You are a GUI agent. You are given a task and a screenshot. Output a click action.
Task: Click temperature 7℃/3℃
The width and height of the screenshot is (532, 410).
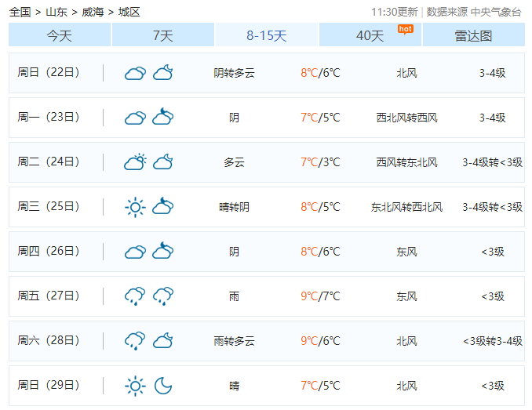click(x=320, y=162)
